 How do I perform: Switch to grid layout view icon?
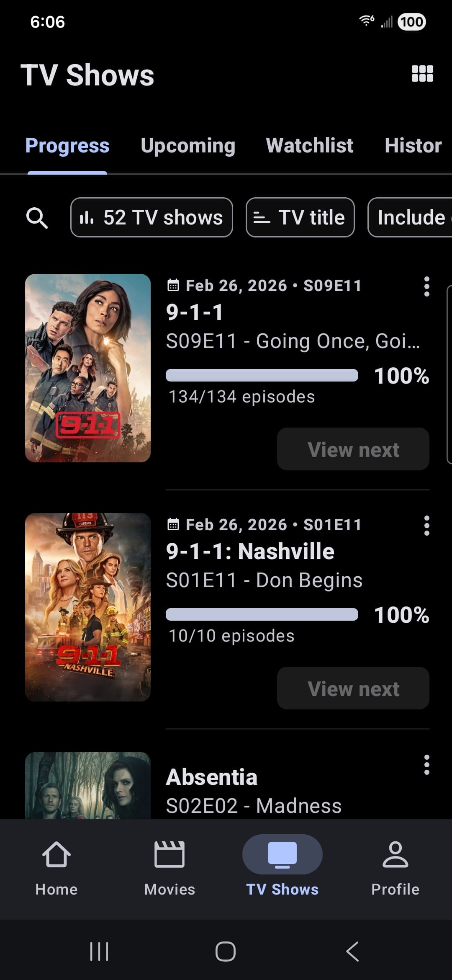422,74
